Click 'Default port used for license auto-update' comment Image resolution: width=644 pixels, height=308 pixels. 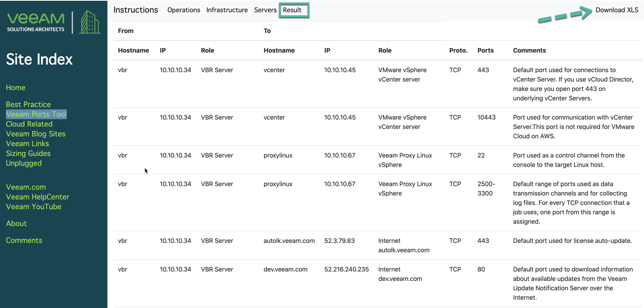click(x=573, y=241)
